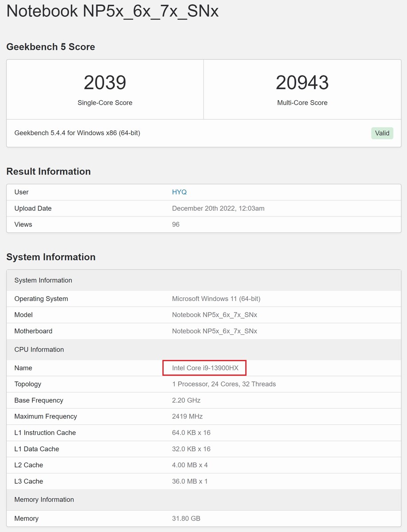
Task: Click the upload date December 20th 2022, 12:03am
Action: 218,208
